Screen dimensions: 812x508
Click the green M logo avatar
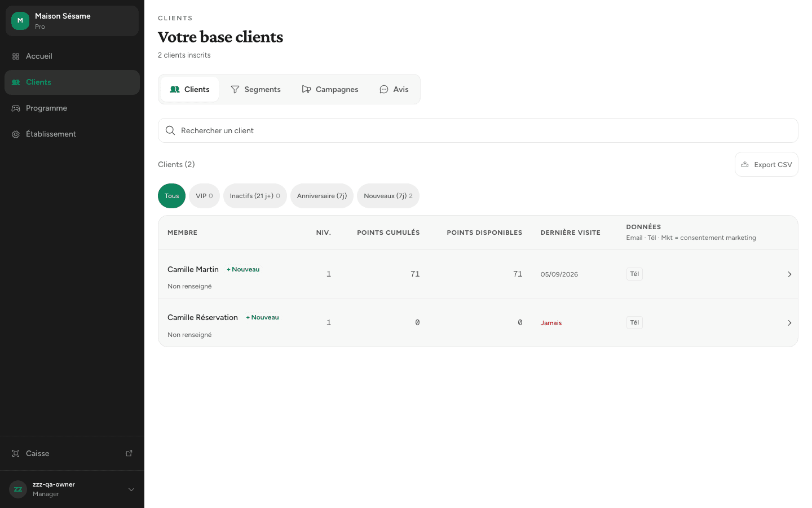click(x=20, y=21)
